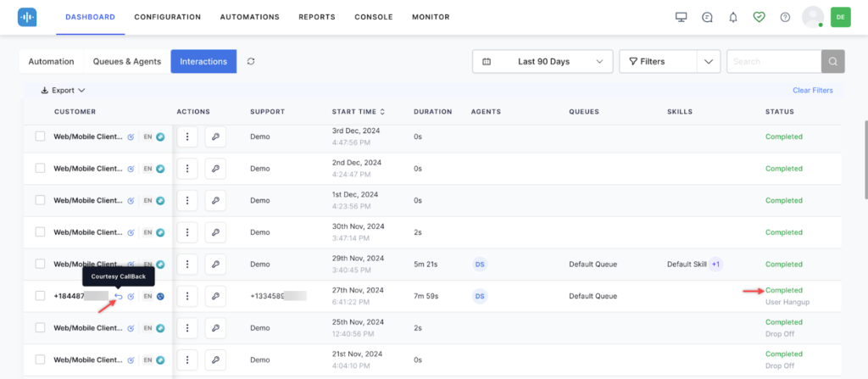Select the checkbox for 21st Nov interaction
Viewport: 868px width, 379px height.
[x=41, y=359]
